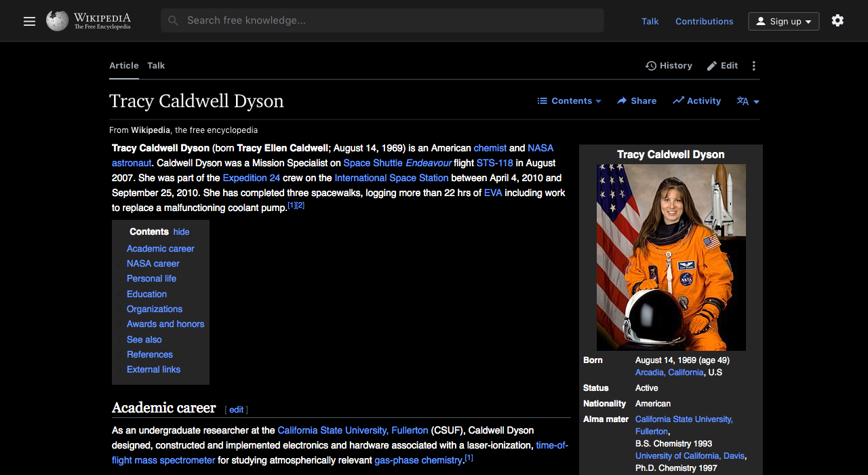Image resolution: width=868 pixels, height=475 pixels.
Task: Click the edit link beside Academic career
Action: pyautogui.click(x=236, y=409)
